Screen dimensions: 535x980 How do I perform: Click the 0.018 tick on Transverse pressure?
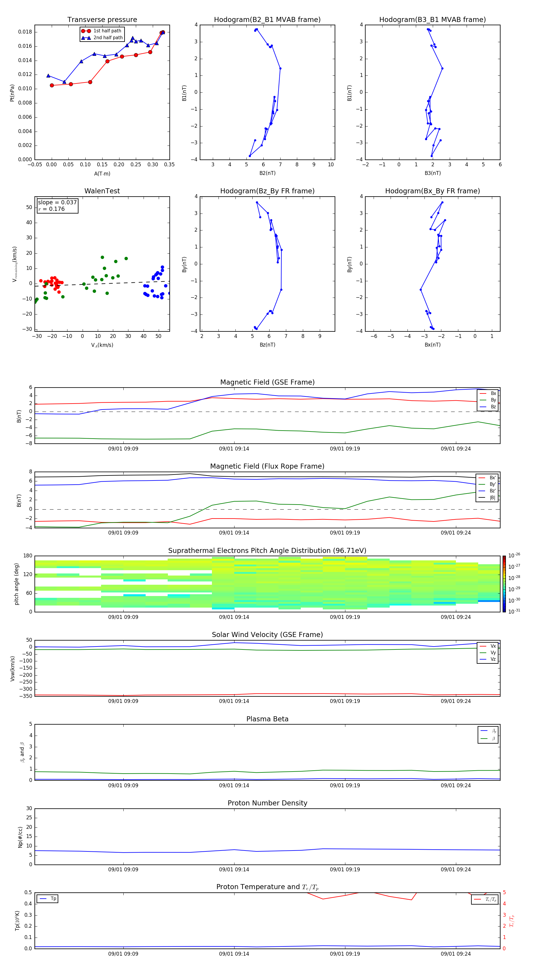click(x=25, y=32)
